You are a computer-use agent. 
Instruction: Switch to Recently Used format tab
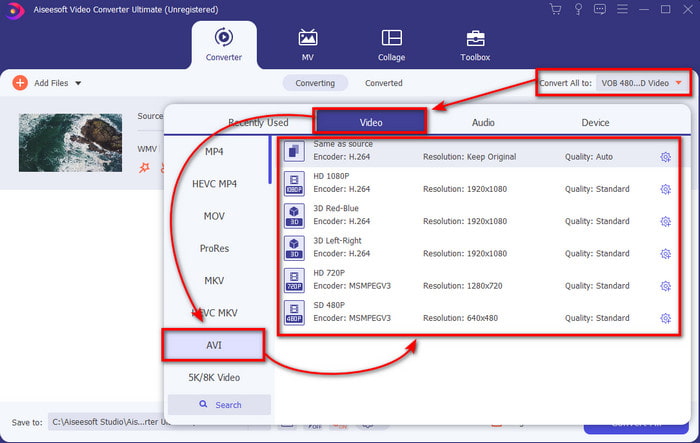pyautogui.click(x=258, y=122)
